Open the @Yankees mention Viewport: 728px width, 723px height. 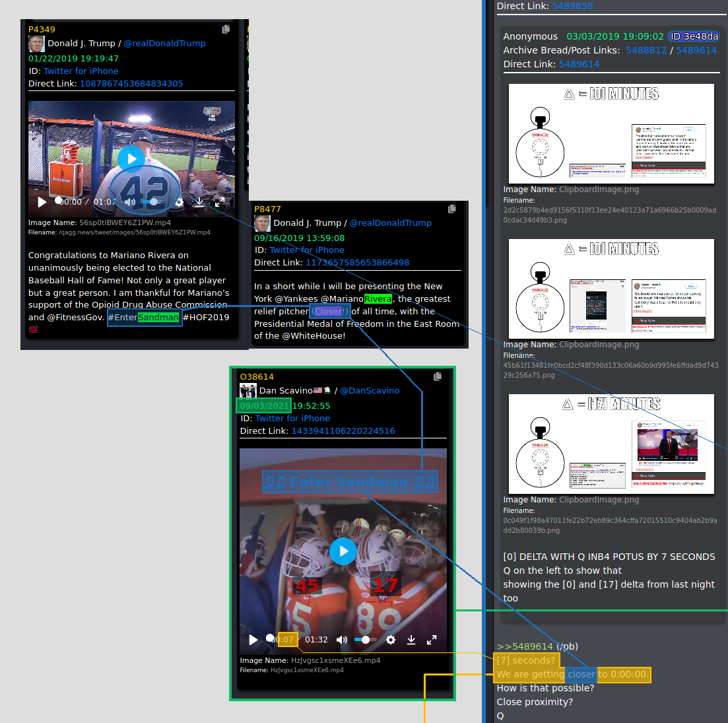296,298
